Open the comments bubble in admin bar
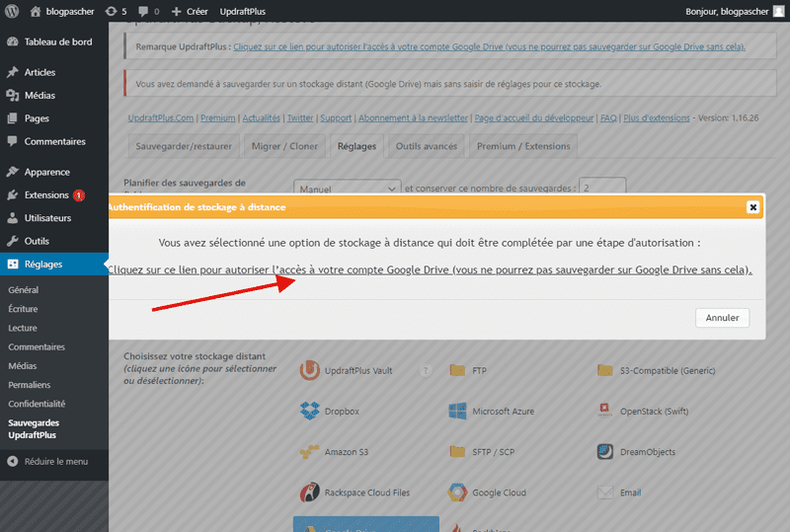This screenshot has width=790, height=532. pos(143,11)
